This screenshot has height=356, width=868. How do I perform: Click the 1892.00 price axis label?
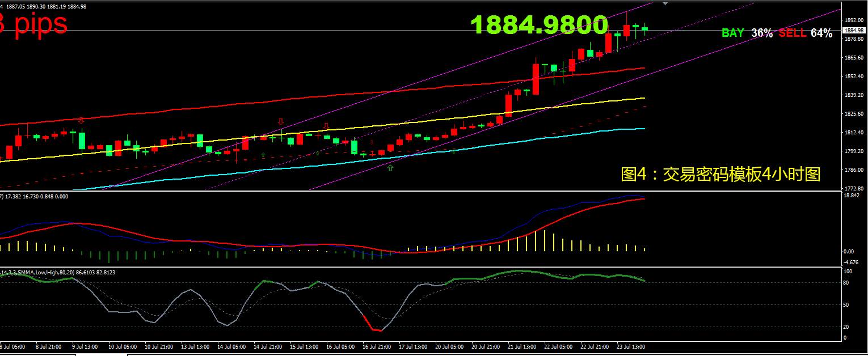[854, 20]
